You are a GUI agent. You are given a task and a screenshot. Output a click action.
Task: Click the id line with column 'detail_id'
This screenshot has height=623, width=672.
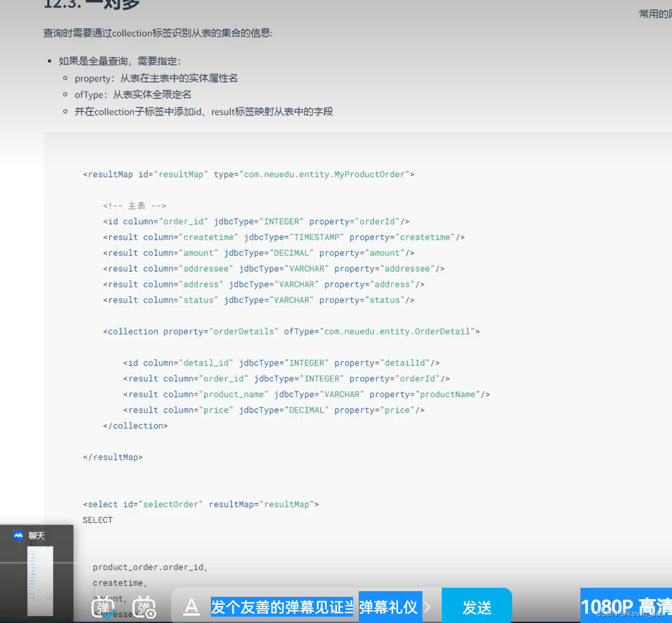[281, 363]
